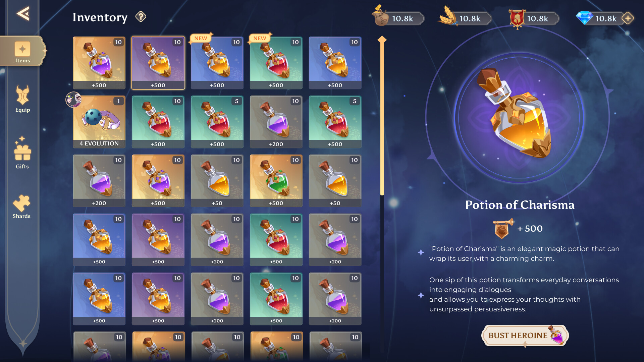This screenshot has height=362, width=644.
Task: Click the inventory scrollbar handle
Action: point(382,116)
